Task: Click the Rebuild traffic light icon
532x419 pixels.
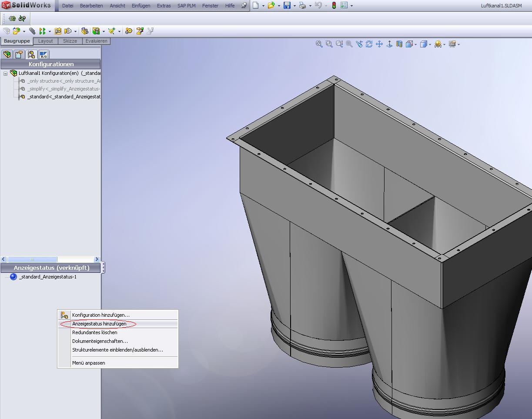Action: click(x=334, y=6)
